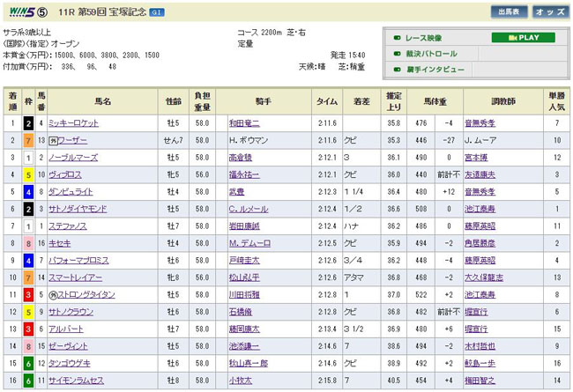The width and height of the screenshot is (573, 392).
Task: Open horse ミッキーロケット details
Action: pos(75,124)
